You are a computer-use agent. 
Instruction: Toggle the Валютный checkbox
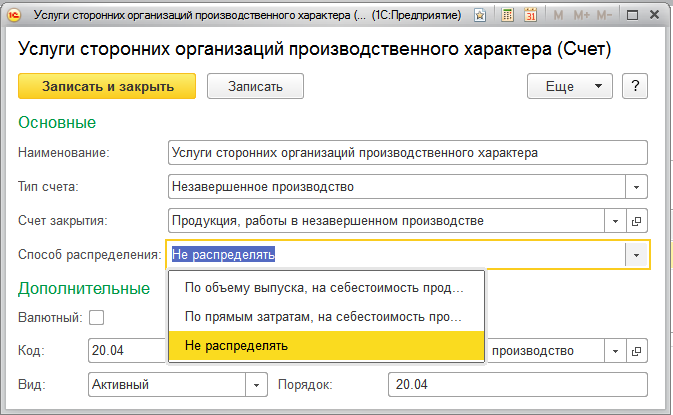pos(97,318)
